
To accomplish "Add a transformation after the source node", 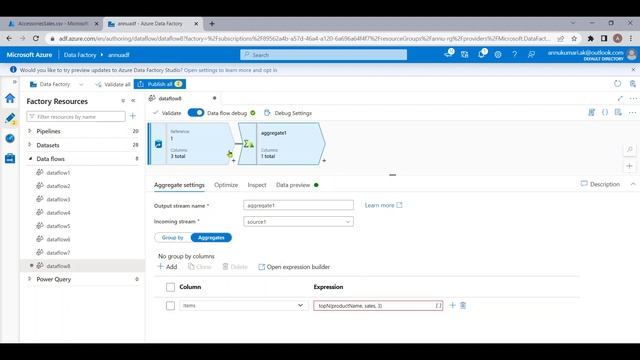I will point(233,161).
